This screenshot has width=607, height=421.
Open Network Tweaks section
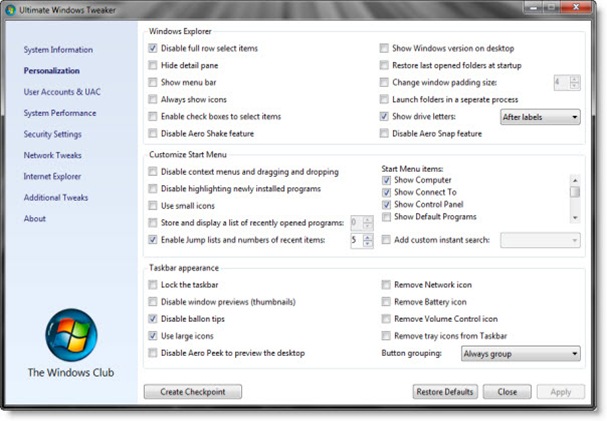pyautogui.click(x=52, y=155)
